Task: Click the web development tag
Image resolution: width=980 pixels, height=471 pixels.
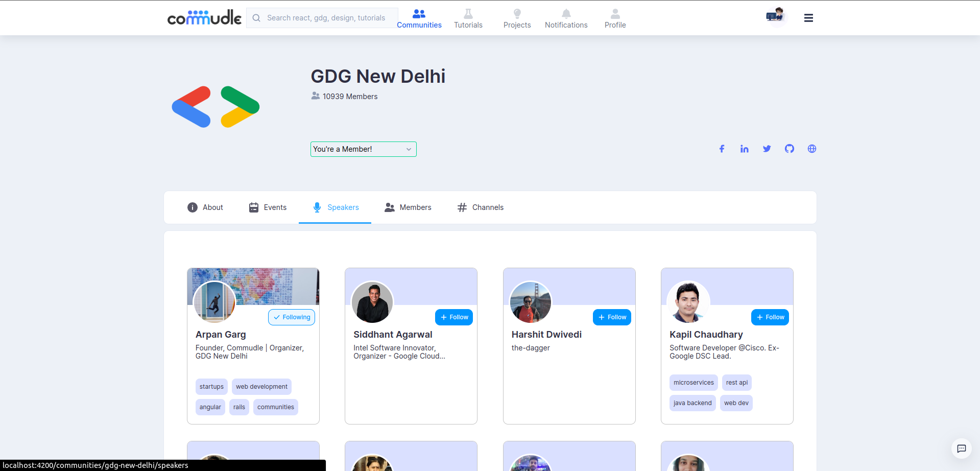Action: click(x=261, y=387)
